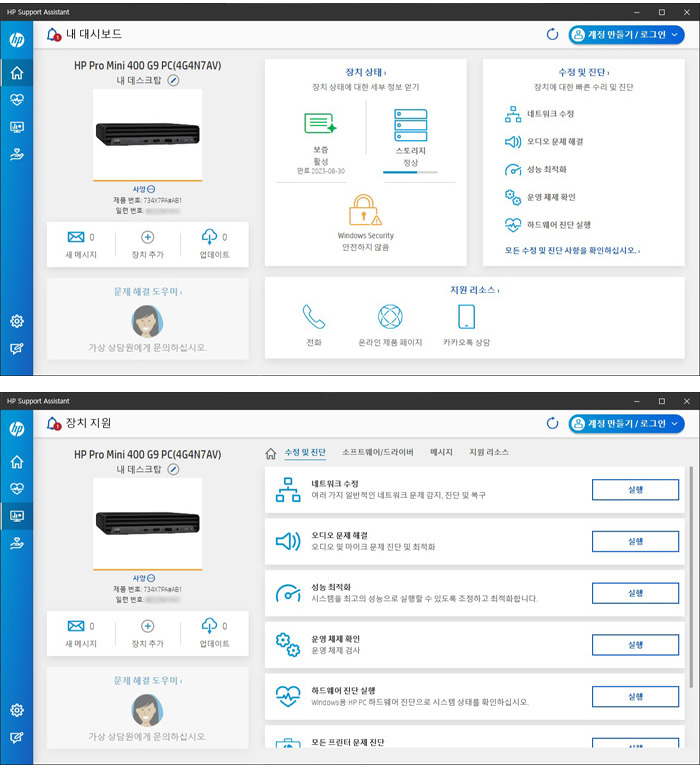
Task: Click 하드웨어 진단 실행 in the dashboard card
Action: [x=548, y=225]
